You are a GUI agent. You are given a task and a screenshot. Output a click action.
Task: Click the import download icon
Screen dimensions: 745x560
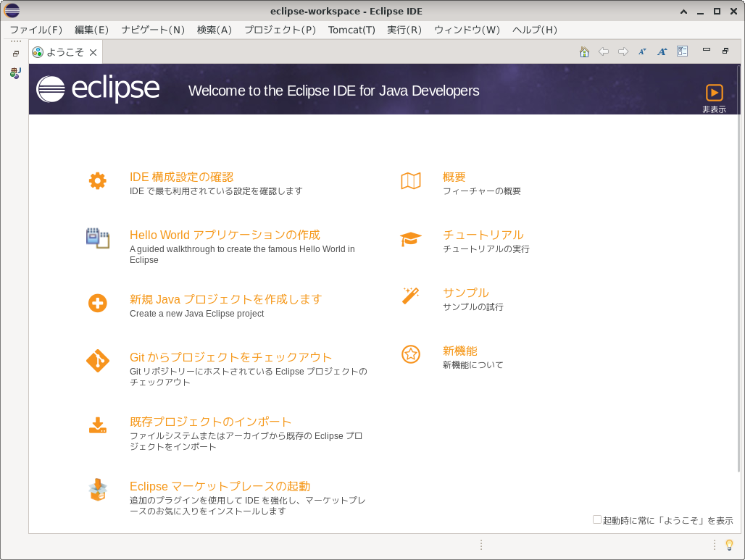click(97, 425)
